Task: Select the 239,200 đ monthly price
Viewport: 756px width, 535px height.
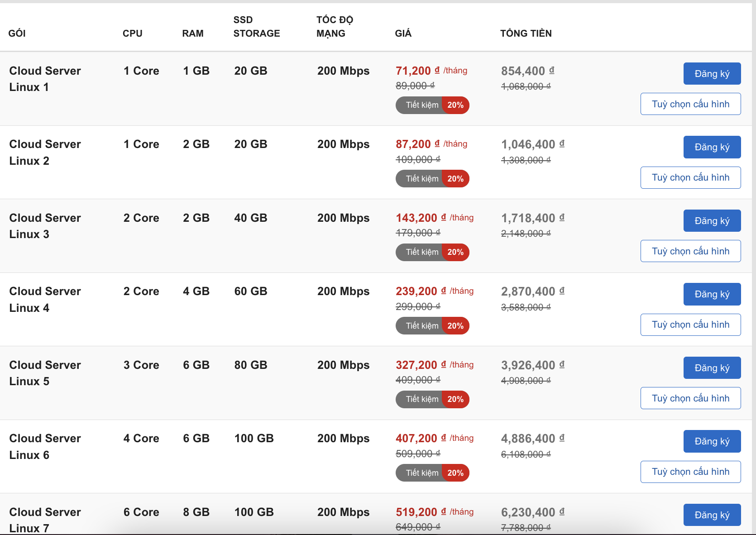Action: coord(421,291)
